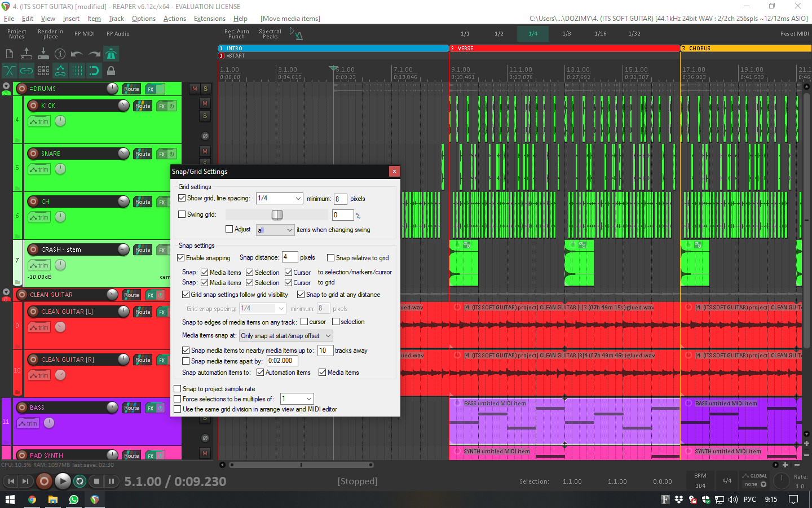Toggle the auto-crossfade icon

point(10,71)
